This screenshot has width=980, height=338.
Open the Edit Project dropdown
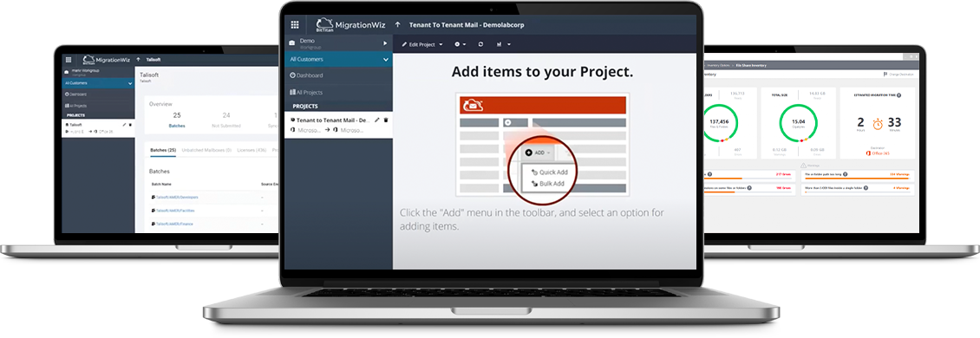(x=421, y=44)
